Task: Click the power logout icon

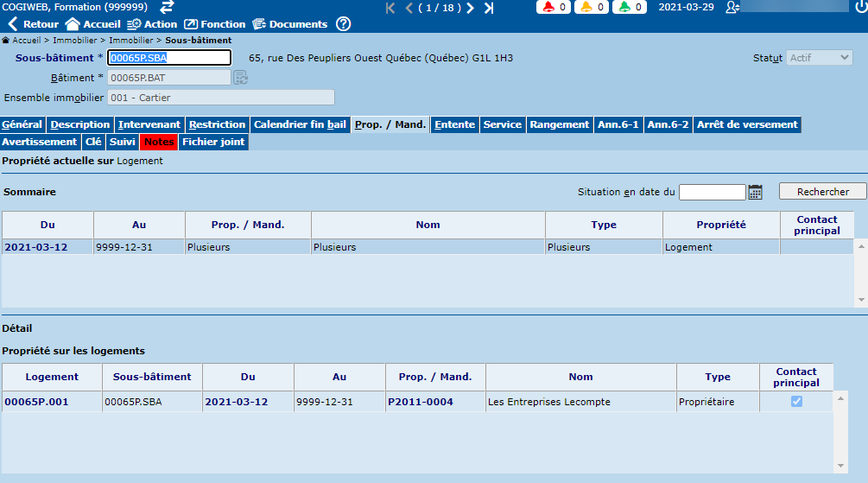Action: 858,8
